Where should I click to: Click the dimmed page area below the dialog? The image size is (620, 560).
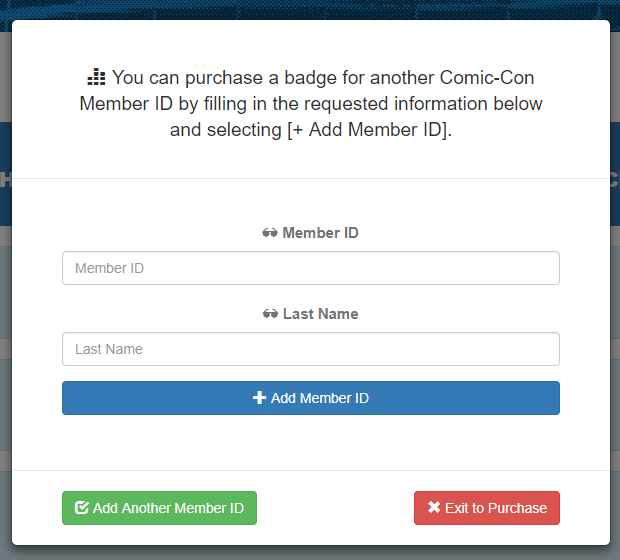point(310,553)
